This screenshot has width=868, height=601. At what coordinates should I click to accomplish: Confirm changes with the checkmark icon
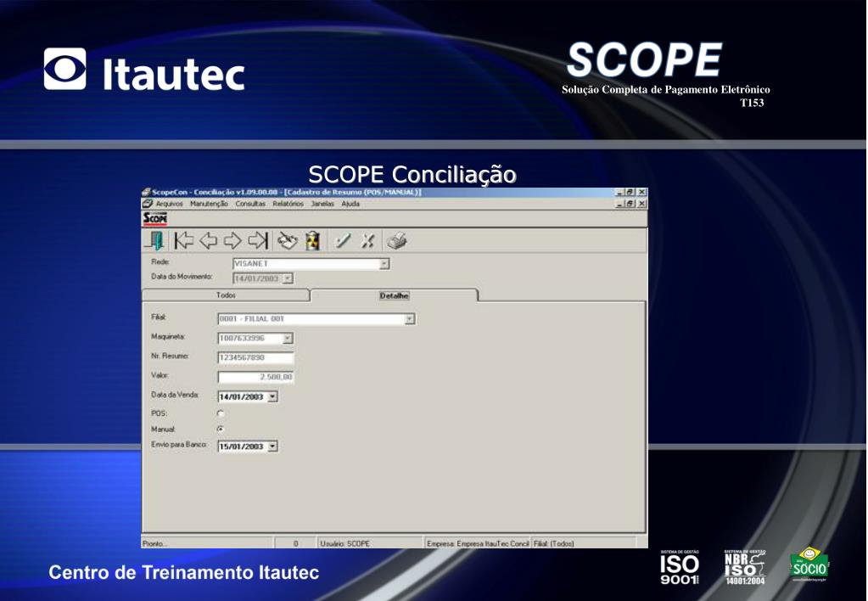343,241
